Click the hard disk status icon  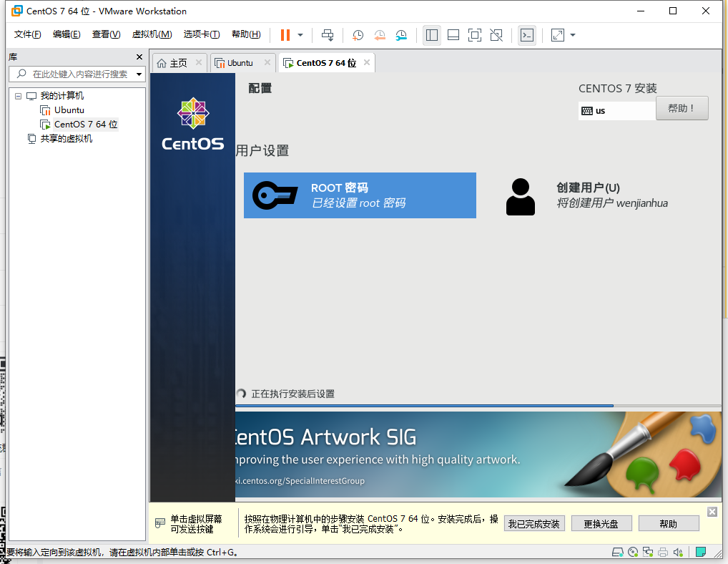point(617,553)
